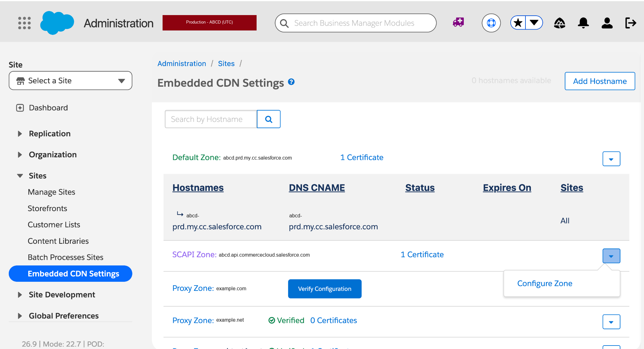This screenshot has height=349, width=644.
Task: Open the app launcher grid icon
Action: click(25, 23)
